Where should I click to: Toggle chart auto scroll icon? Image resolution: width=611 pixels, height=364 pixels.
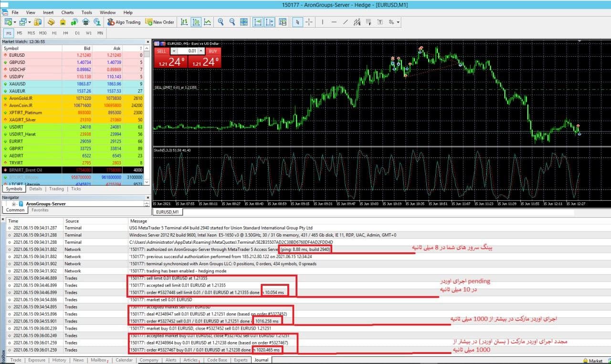coord(258,22)
